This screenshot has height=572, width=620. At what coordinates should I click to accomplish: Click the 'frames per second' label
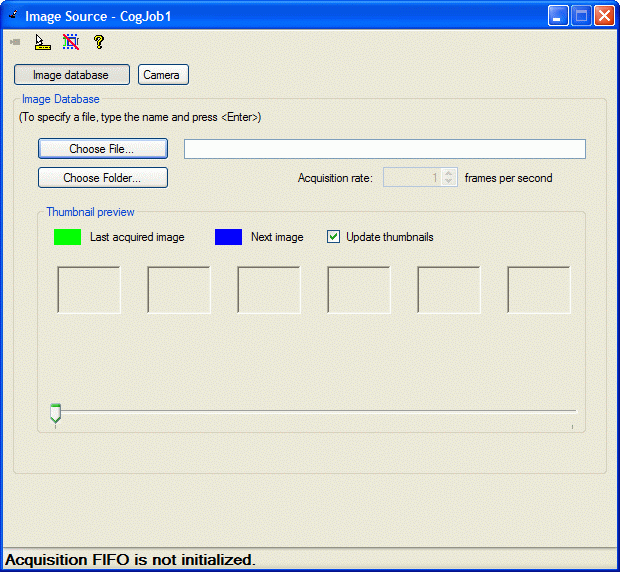pyautogui.click(x=508, y=178)
